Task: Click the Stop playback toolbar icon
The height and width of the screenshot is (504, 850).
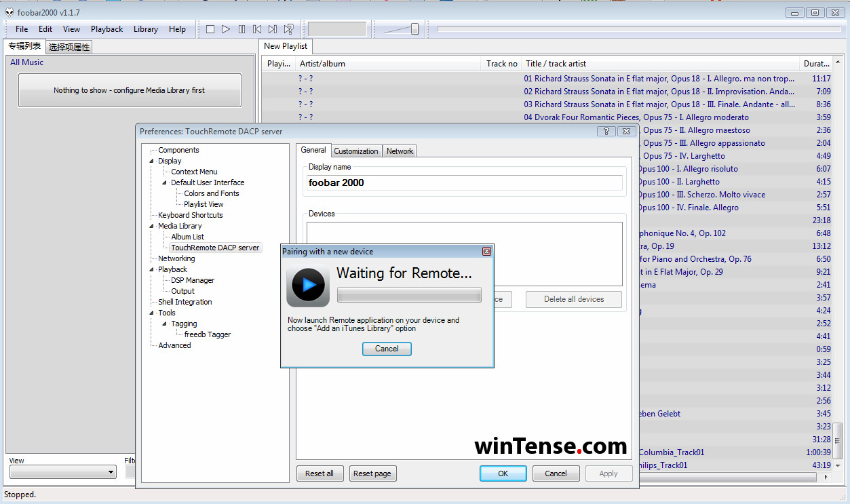Action: [x=210, y=29]
